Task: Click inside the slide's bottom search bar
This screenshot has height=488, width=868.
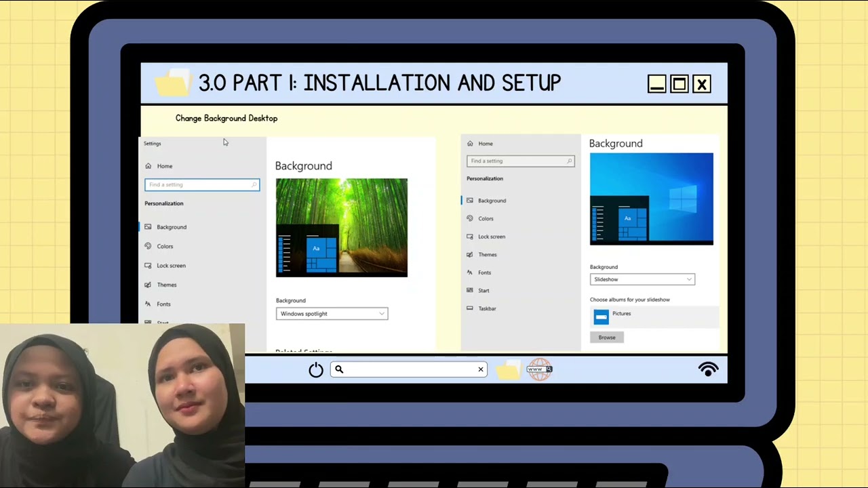Action: (x=409, y=369)
